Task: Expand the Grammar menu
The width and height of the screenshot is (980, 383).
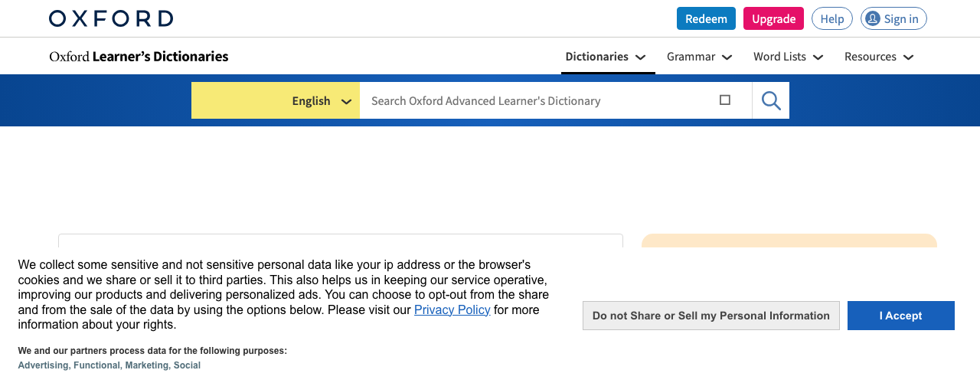Action: (700, 57)
